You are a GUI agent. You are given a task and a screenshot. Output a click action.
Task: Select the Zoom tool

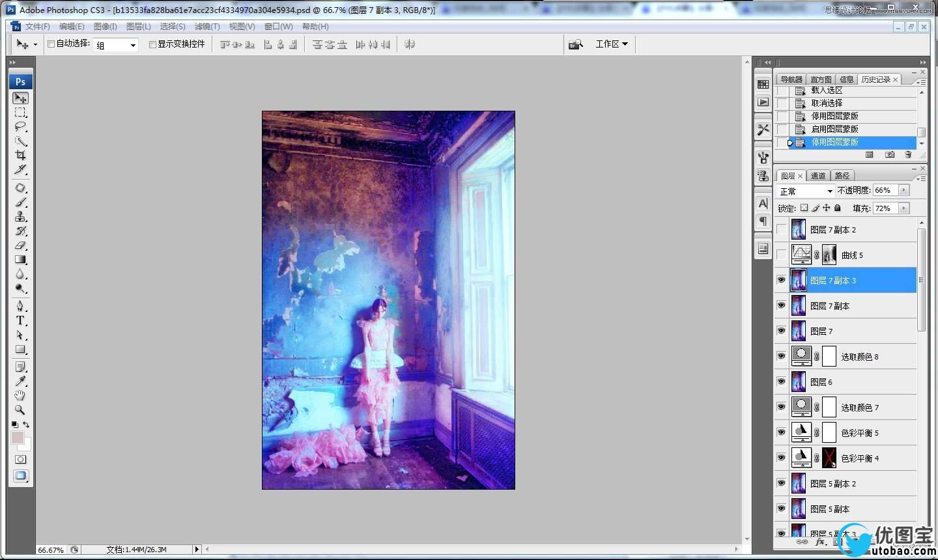(x=21, y=410)
